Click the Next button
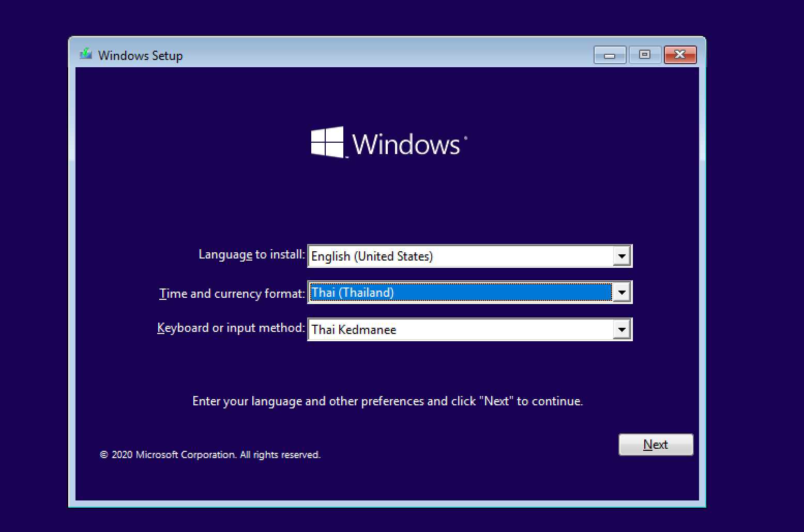This screenshot has height=532, width=804. point(656,445)
